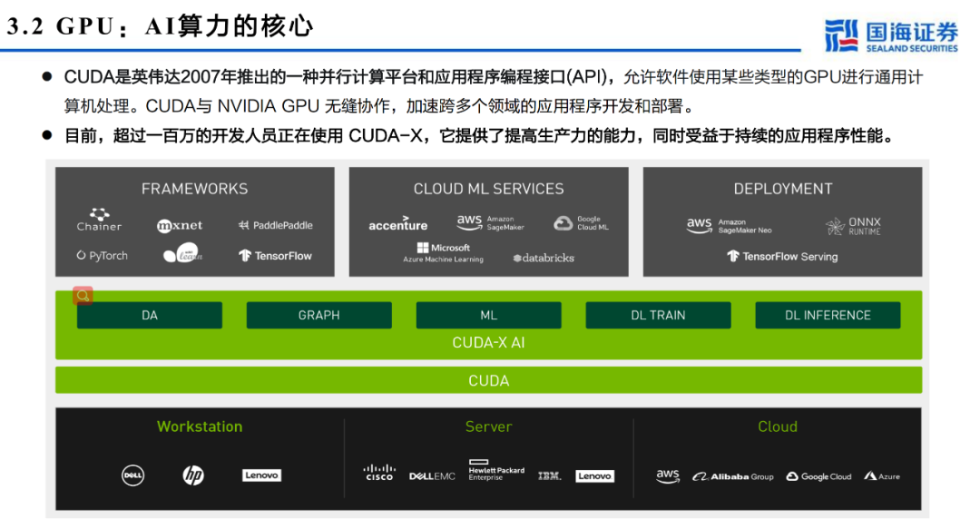
Task: Select the Amazon SageMaker Neo logo
Action: 729,226
